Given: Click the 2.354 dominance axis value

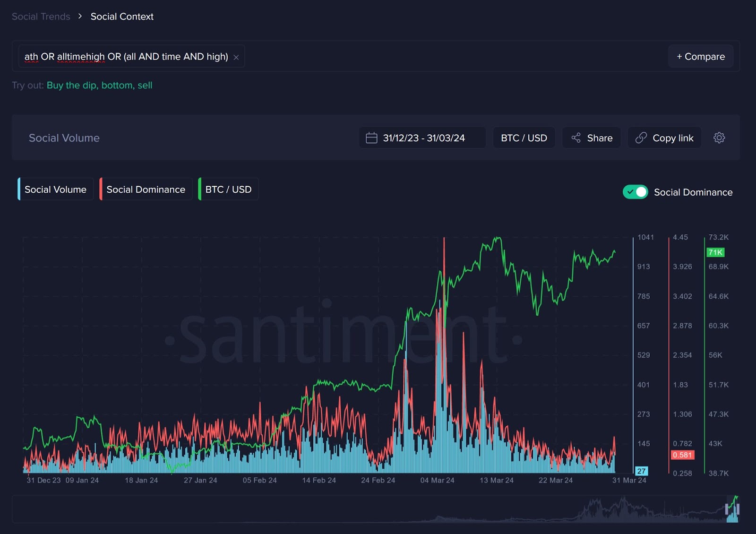Looking at the screenshot, I should point(682,355).
